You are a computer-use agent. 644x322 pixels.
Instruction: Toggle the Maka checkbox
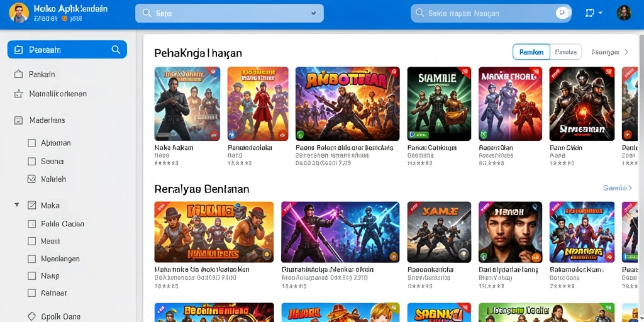pos(31,205)
